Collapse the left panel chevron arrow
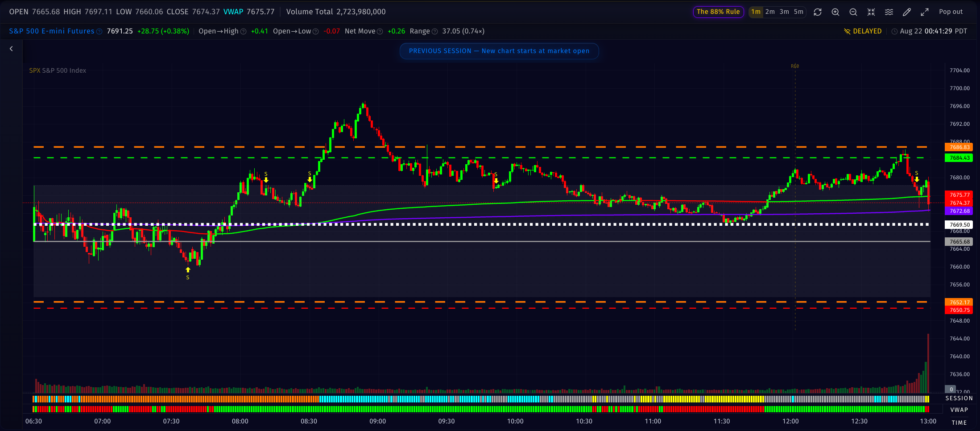 coord(11,49)
